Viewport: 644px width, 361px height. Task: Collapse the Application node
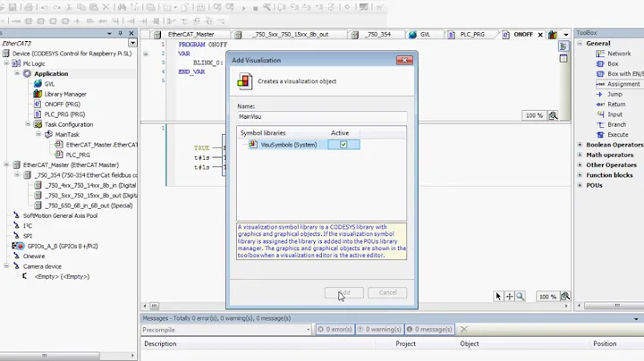[x=17, y=73]
